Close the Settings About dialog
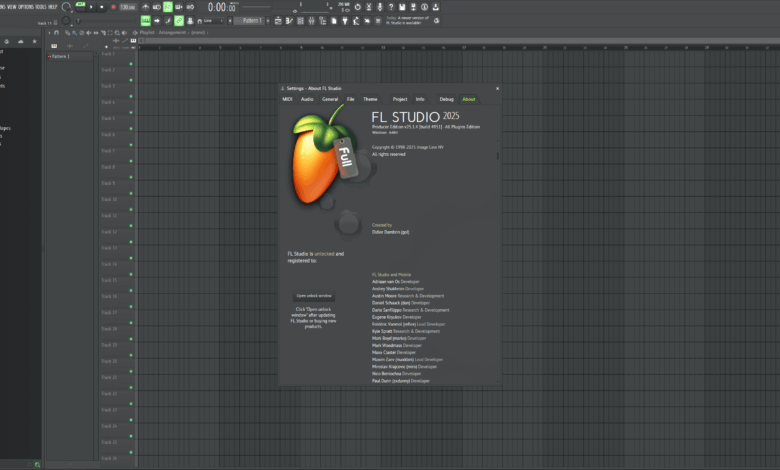Image resolution: width=780 pixels, height=470 pixels. tap(497, 89)
